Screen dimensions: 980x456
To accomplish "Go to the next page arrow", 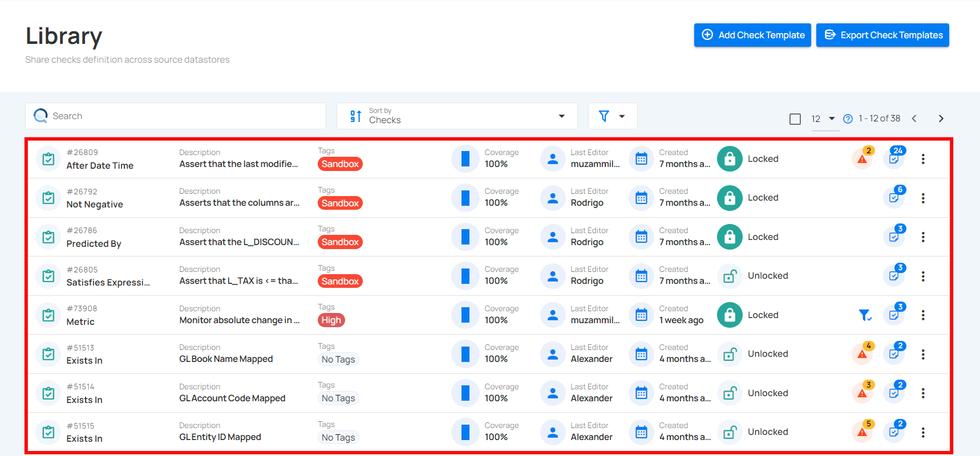I will click(x=941, y=119).
